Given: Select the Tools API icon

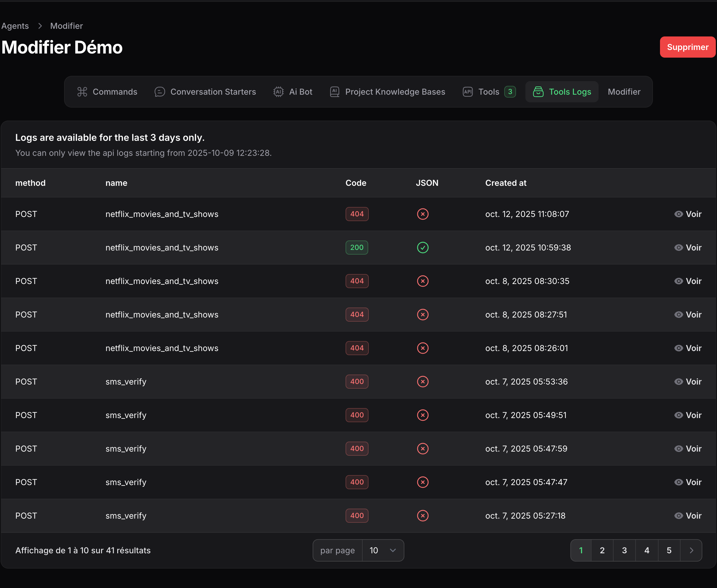Looking at the screenshot, I should coord(468,91).
